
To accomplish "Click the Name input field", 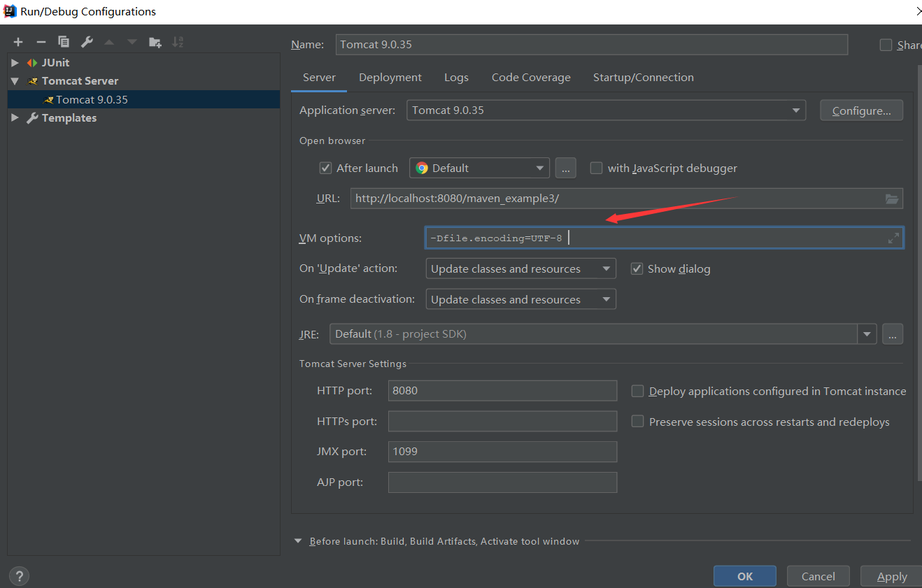I will (592, 45).
